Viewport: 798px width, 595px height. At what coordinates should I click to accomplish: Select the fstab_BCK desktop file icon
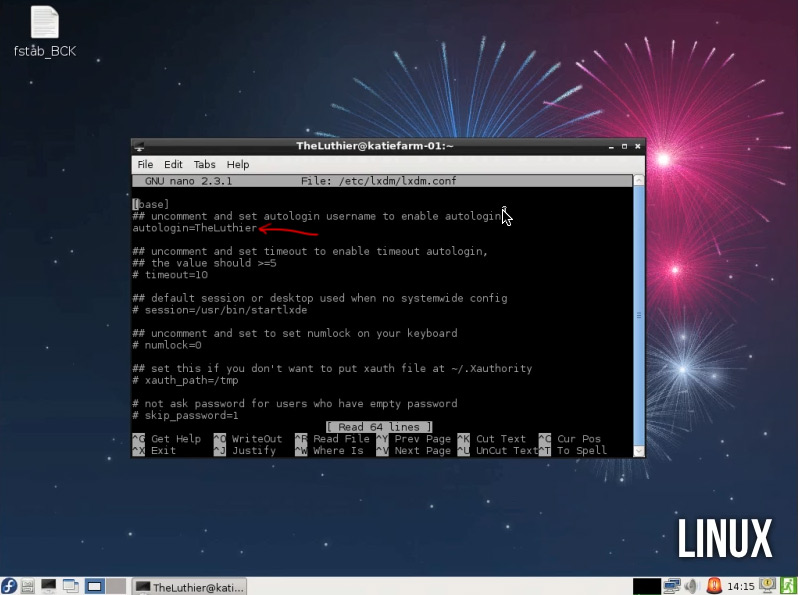(x=45, y=32)
